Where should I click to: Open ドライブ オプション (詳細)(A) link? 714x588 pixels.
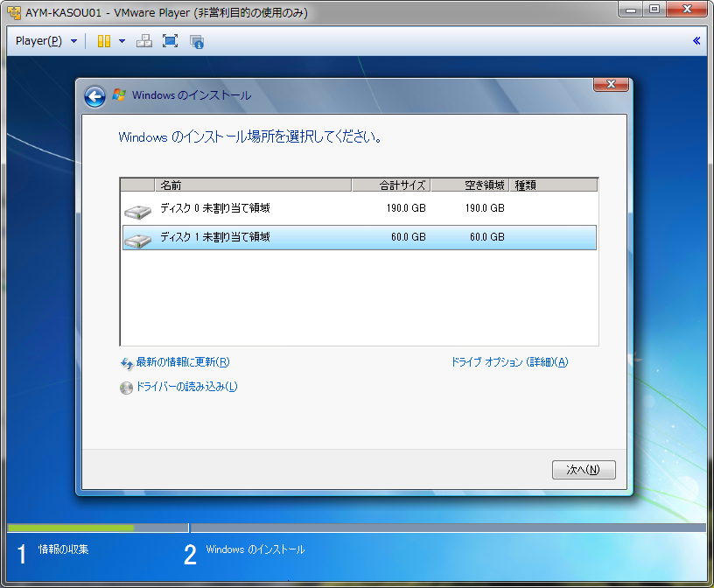(509, 362)
